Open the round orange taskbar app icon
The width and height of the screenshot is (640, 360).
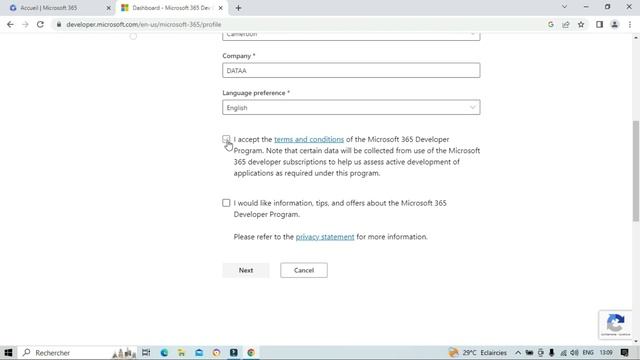216,353
